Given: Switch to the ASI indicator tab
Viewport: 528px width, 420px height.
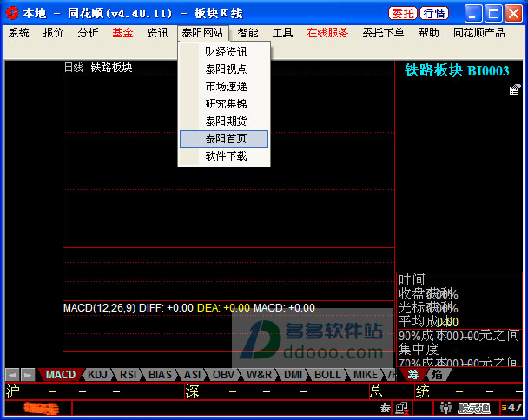Looking at the screenshot, I should click(192, 375).
